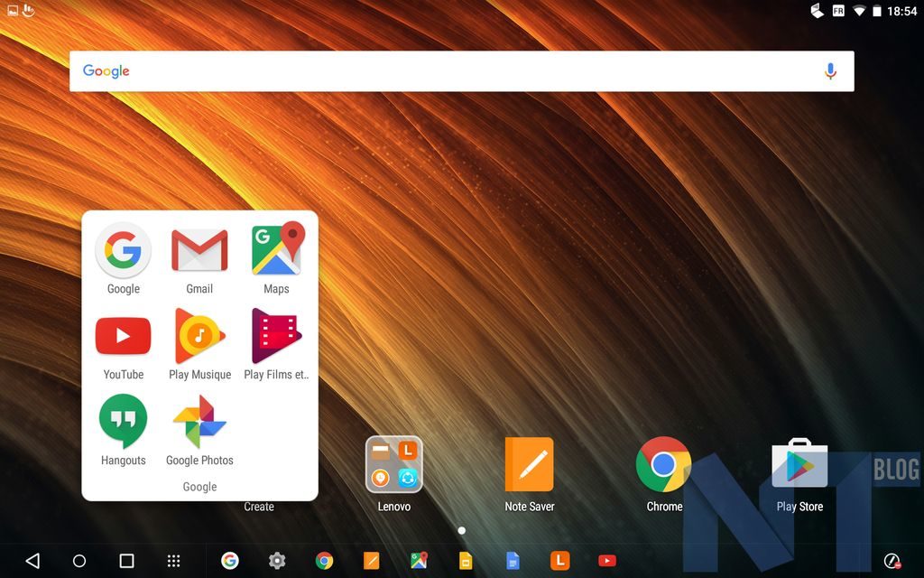This screenshot has height=578, width=924.
Task: Open the Google app in the folder
Action: click(x=123, y=251)
